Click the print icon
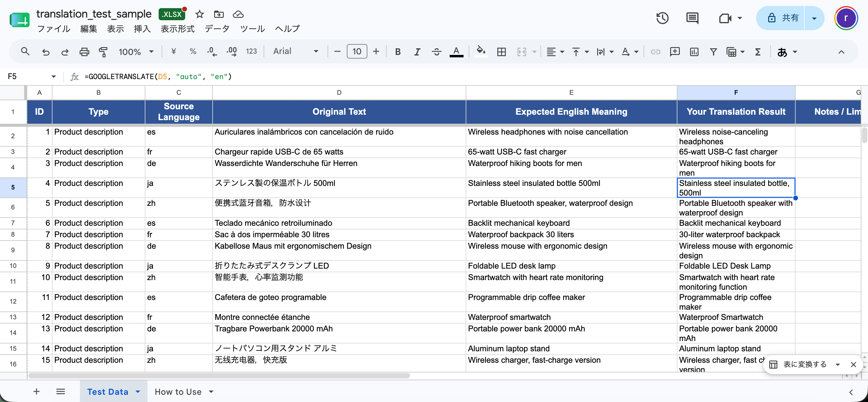This screenshot has height=402, width=868. click(84, 52)
